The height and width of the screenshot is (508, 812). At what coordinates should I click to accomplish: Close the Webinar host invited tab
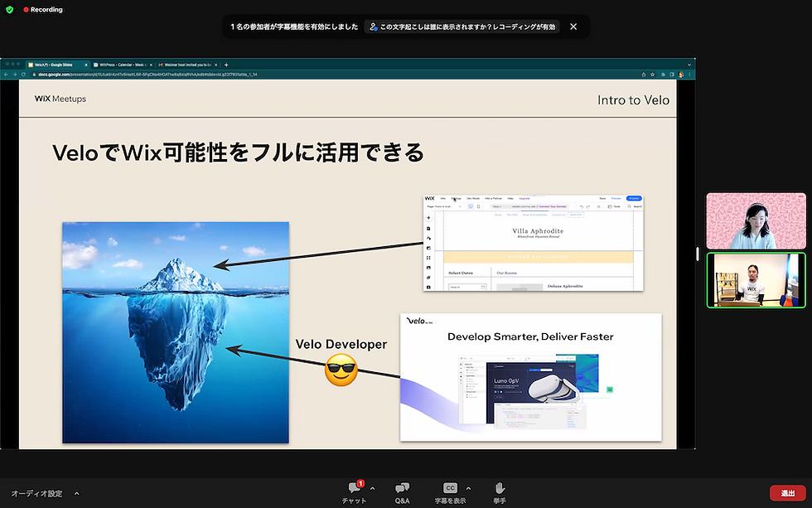[x=216, y=65]
